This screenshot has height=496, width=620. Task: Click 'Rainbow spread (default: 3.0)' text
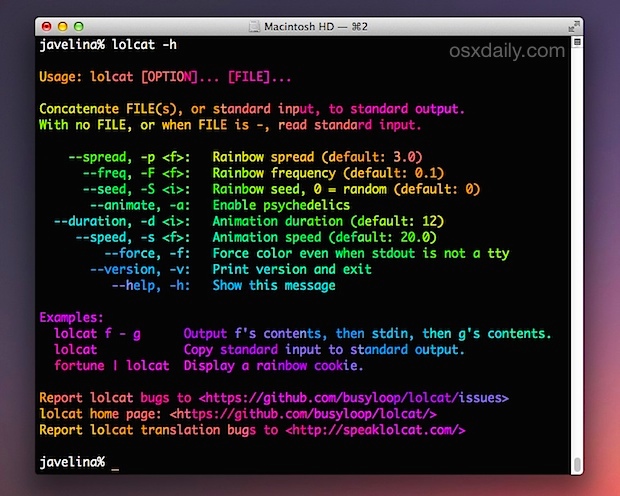tap(318, 157)
